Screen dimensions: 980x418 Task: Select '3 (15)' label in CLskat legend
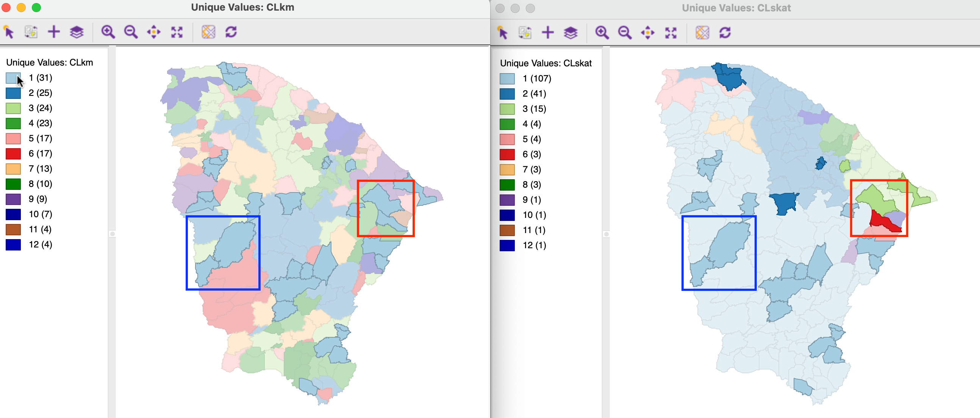[x=534, y=109]
